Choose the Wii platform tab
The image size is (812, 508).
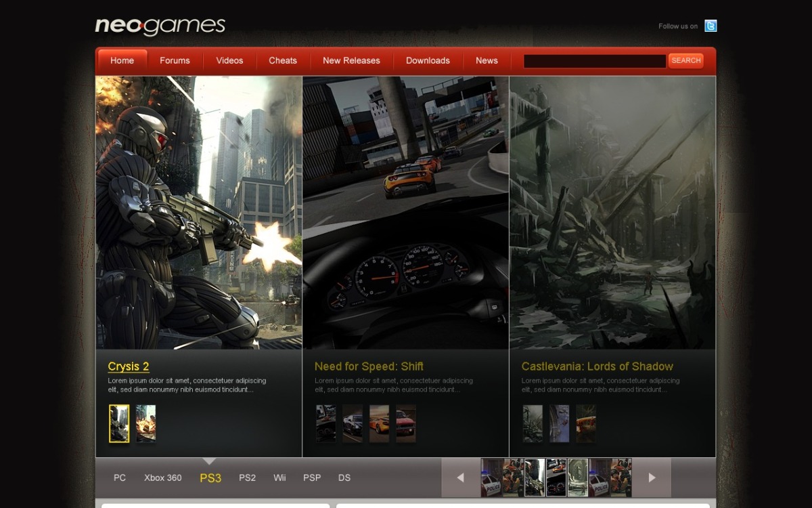(279, 478)
